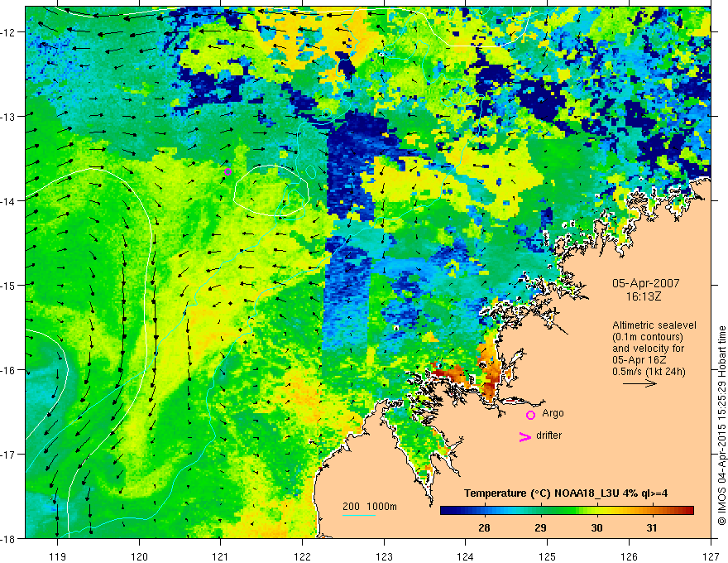Click the Argo float marker near 121°E
The width and height of the screenshot is (728, 563).
pyautogui.click(x=228, y=172)
